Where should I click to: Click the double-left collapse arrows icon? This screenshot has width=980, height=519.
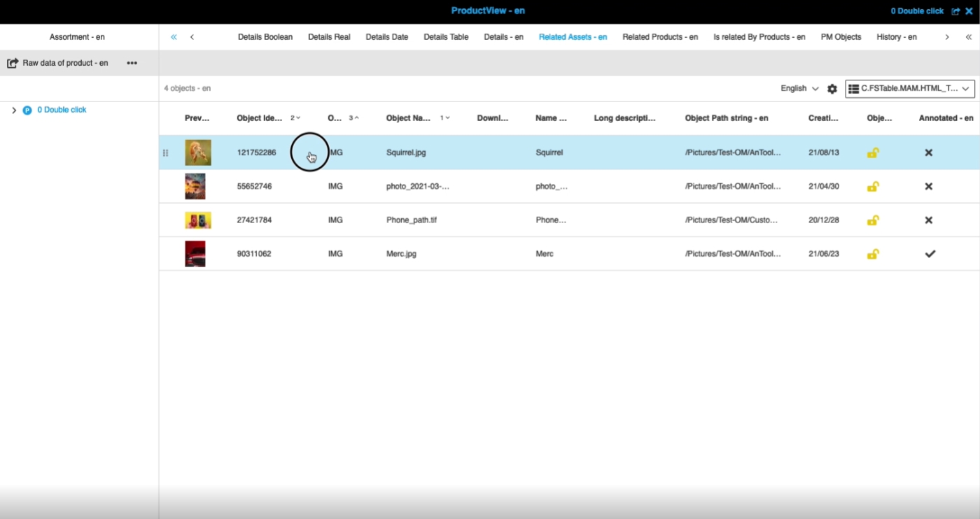click(174, 37)
